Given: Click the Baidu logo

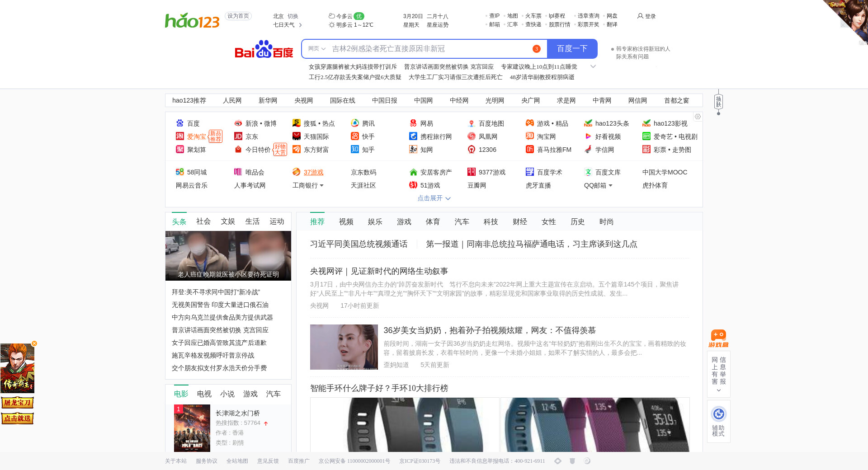Looking at the screenshot, I should (x=264, y=49).
